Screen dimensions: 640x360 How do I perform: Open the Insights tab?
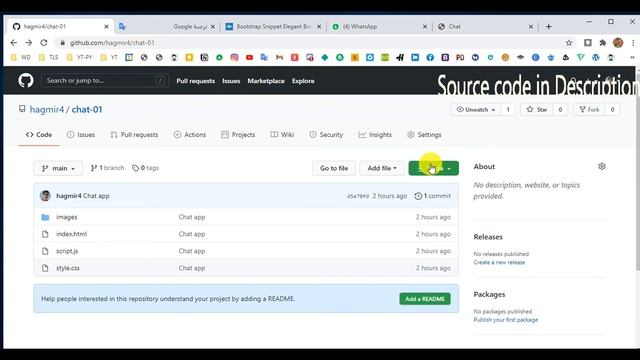pyautogui.click(x=375, y=135)
